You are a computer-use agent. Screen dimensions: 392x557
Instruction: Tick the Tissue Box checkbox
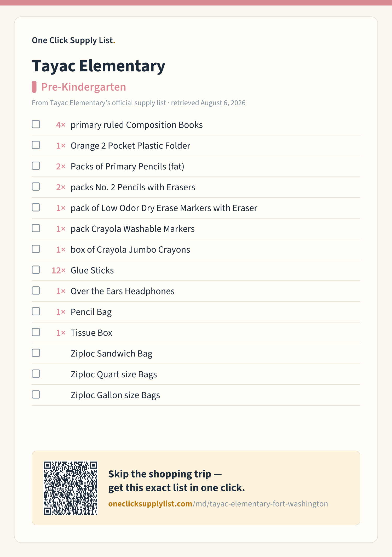pos(36,332)
